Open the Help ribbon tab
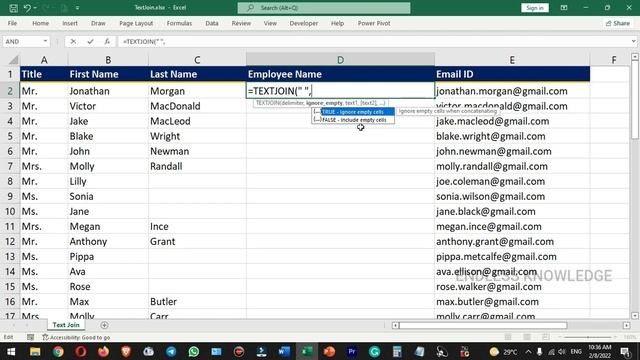The width and height of the screenshot is (640, 360). pos(338,23)
